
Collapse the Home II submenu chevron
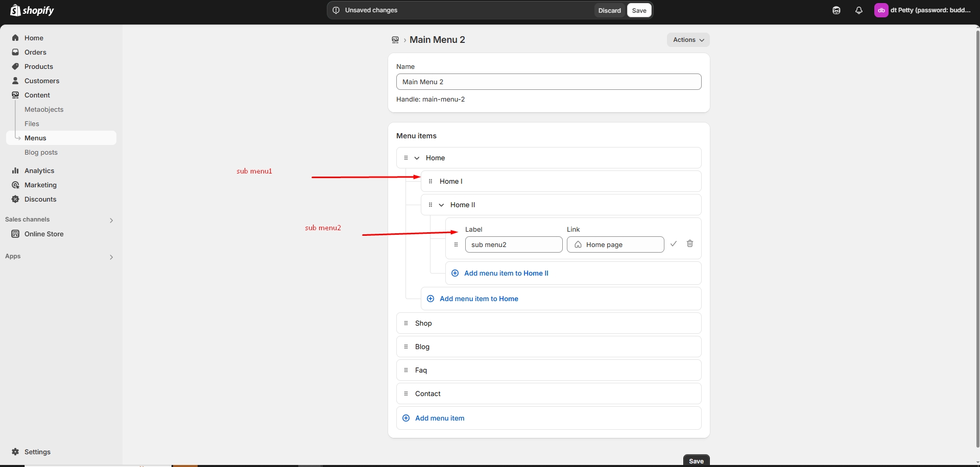tap(441, 205)
